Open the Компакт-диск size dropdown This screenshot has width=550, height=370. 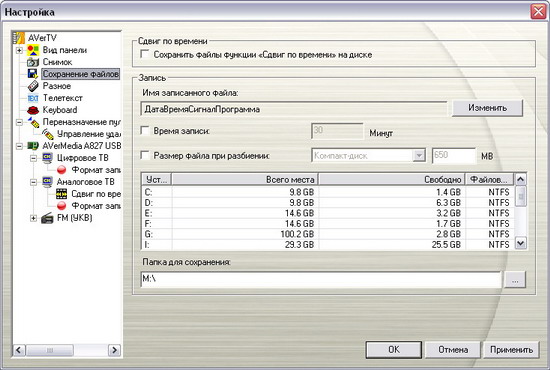419,155
